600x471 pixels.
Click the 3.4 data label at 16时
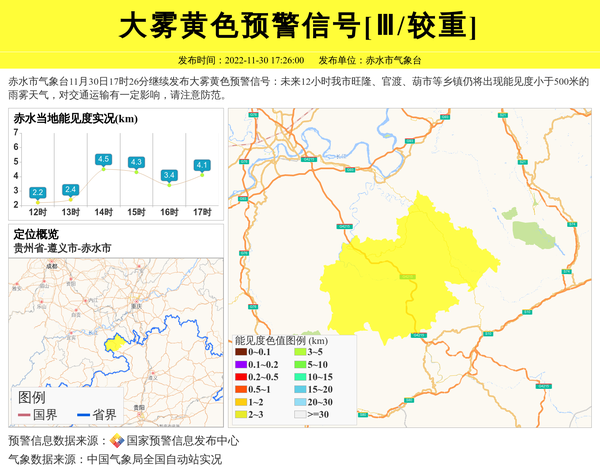pyautogui.click(x=169, y=175)
